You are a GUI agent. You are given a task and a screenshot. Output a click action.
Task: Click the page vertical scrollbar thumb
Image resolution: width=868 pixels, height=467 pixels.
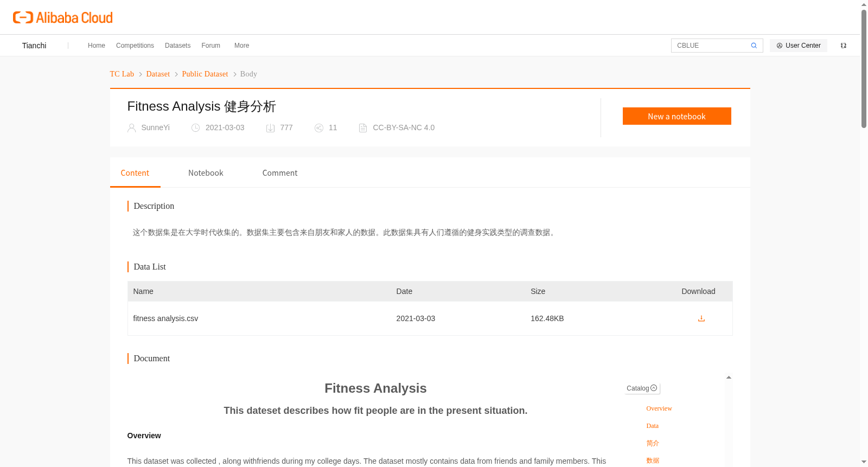click(864, 69)
